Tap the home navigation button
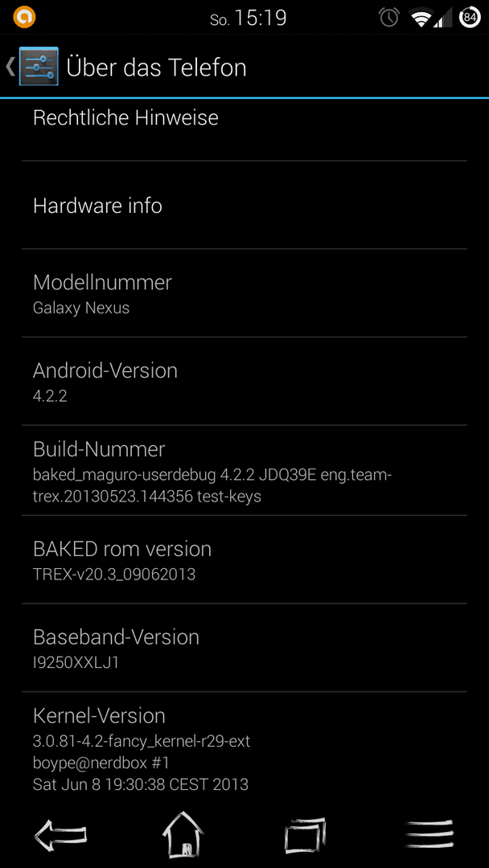 click(x=183, y=834)
